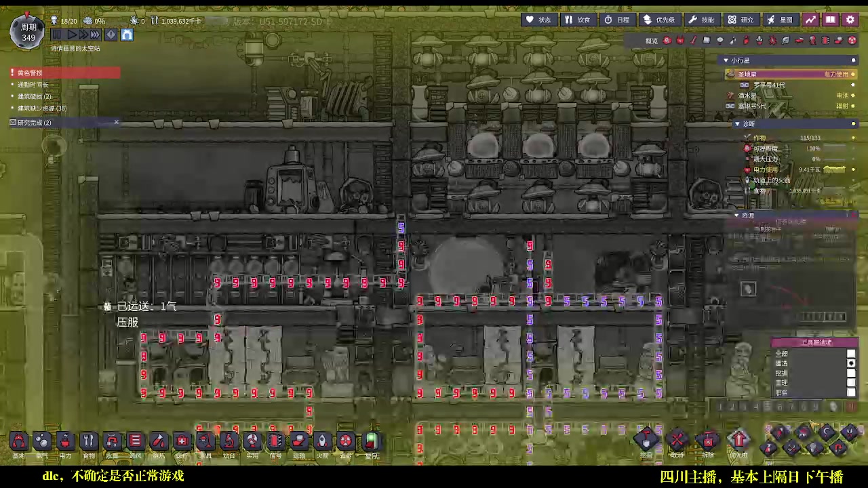
Task: Select the 滴水星 asteroid row
Action: point(791,96)
